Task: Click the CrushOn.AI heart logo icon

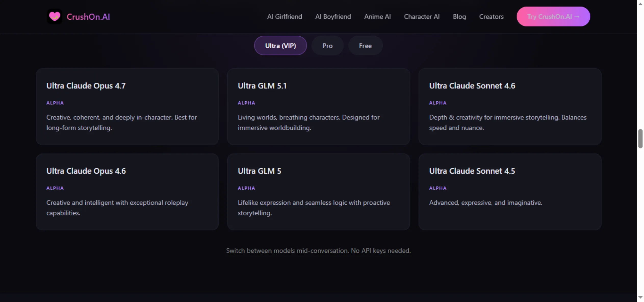Action: [55, 17]
